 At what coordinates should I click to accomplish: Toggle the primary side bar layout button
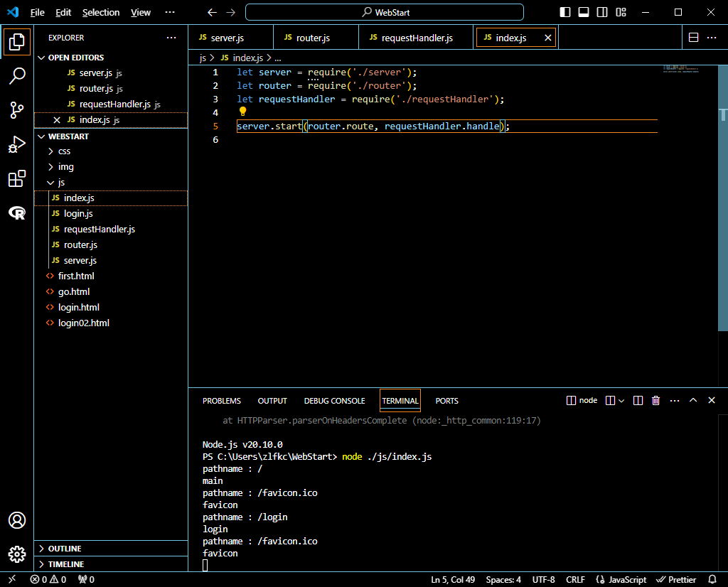click(565, 12)
